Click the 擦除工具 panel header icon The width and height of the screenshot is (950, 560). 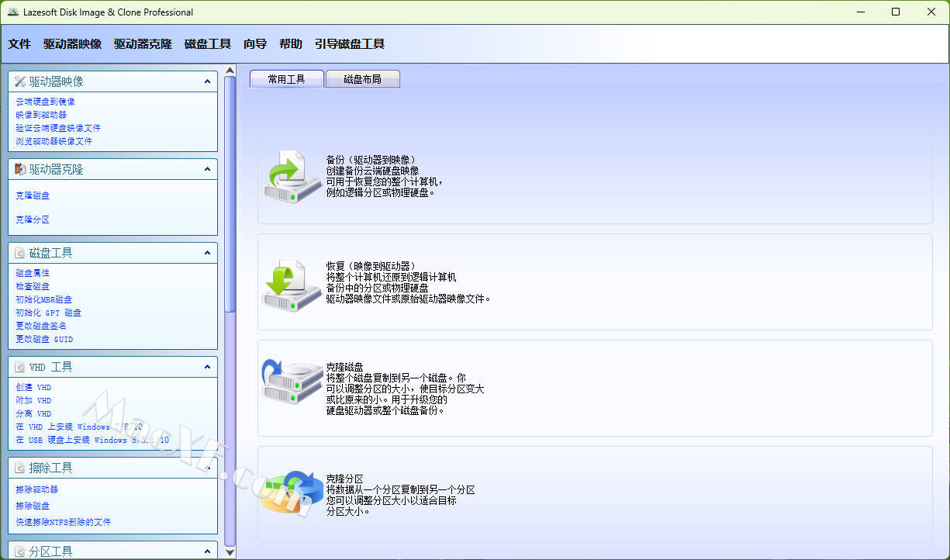pos(20,468)
